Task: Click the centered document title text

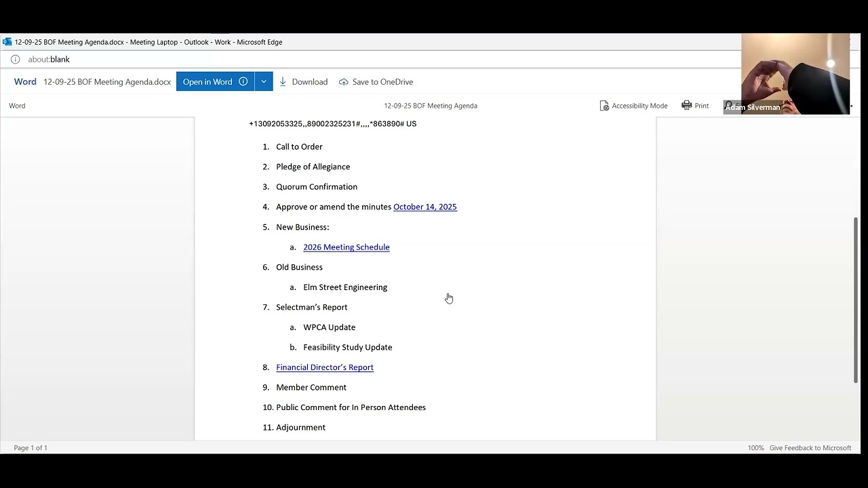Action: (x=431, y=106)
